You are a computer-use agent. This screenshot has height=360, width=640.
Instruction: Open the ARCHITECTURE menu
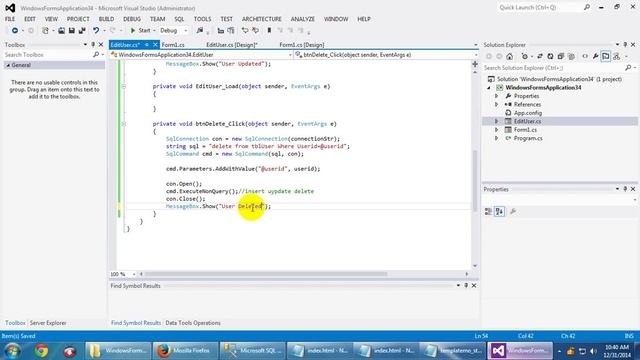pyautogui.click(x=262, y=19)
